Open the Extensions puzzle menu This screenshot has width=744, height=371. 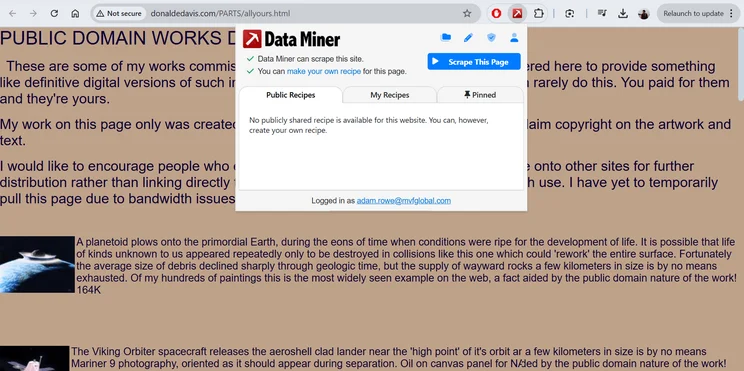click(x=539, y=13)
